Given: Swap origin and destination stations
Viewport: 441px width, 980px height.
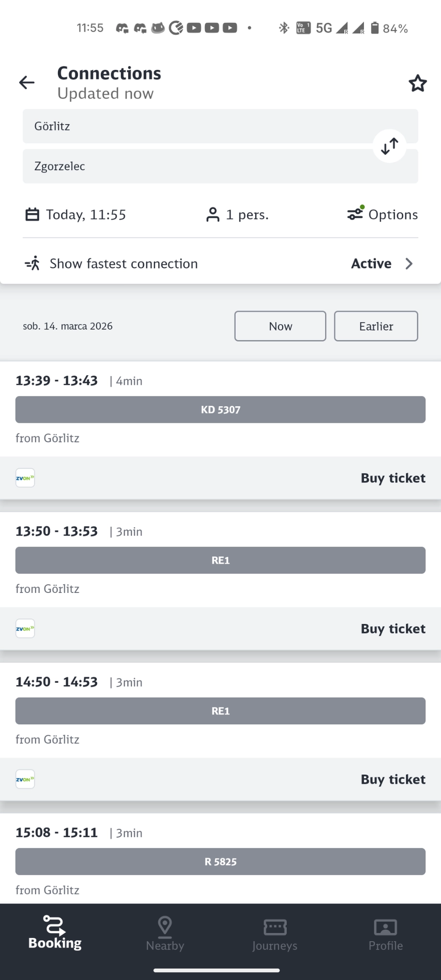Looking at the screenshot, I should pyautogui.click(x=389, y=146).
